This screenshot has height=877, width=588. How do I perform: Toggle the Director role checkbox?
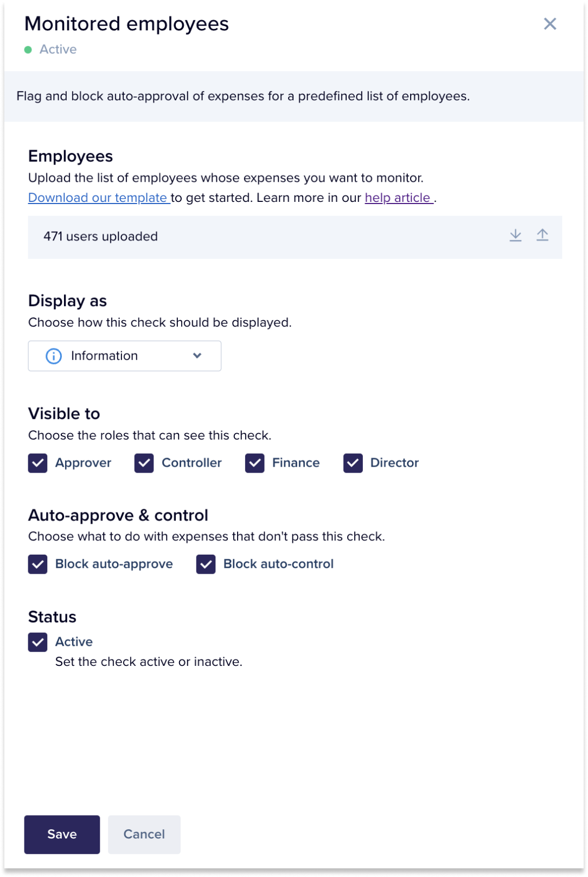click(353, 463)
